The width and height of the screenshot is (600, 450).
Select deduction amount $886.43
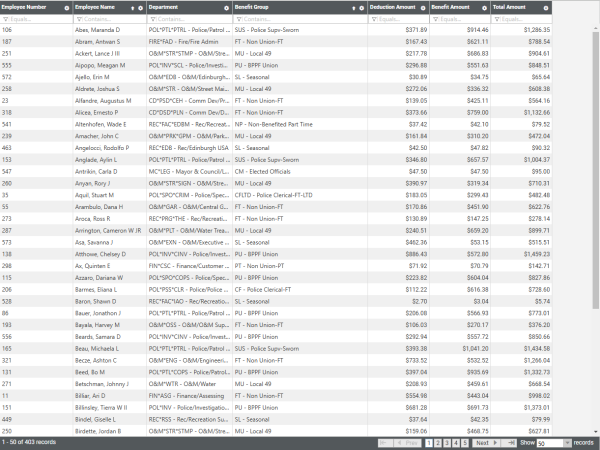416,254
